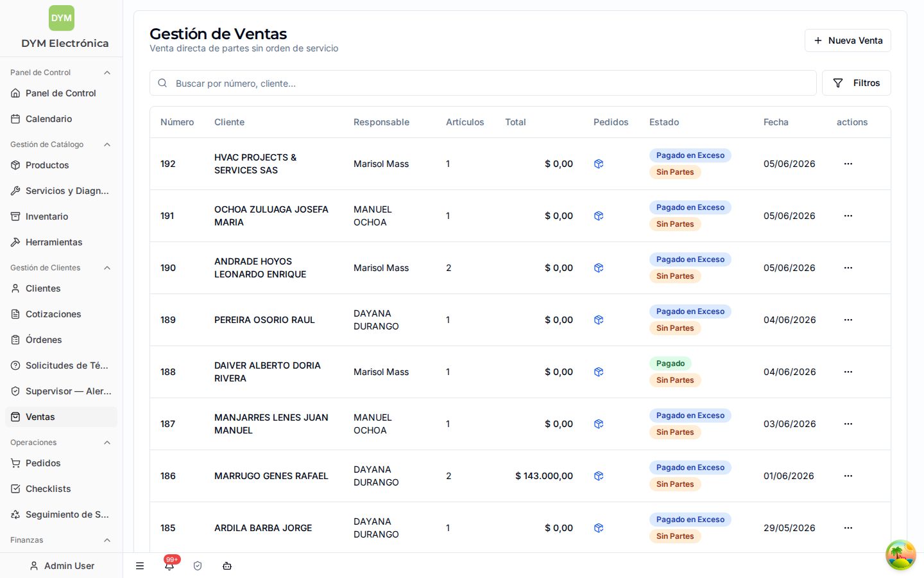Open actions menu for sale 190
924x578 pixels.
848,268
